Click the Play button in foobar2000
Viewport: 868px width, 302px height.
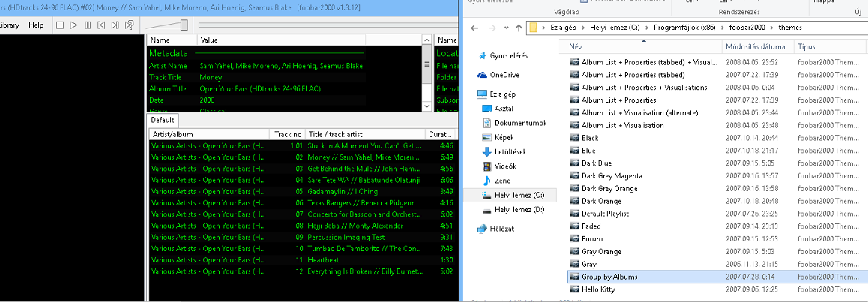[74, 25]
